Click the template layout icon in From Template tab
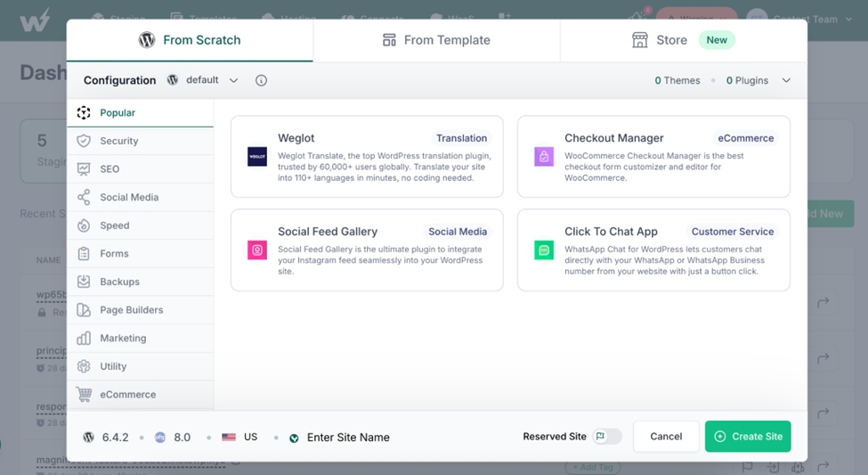Viewport: 868px width, 475px height. coord(389,40)
